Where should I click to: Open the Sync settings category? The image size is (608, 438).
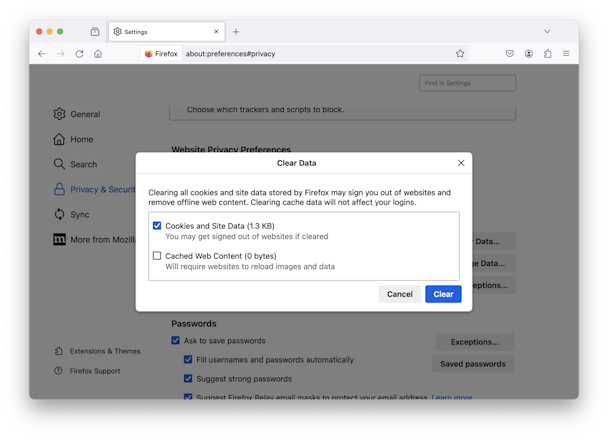tap(71, 214)
